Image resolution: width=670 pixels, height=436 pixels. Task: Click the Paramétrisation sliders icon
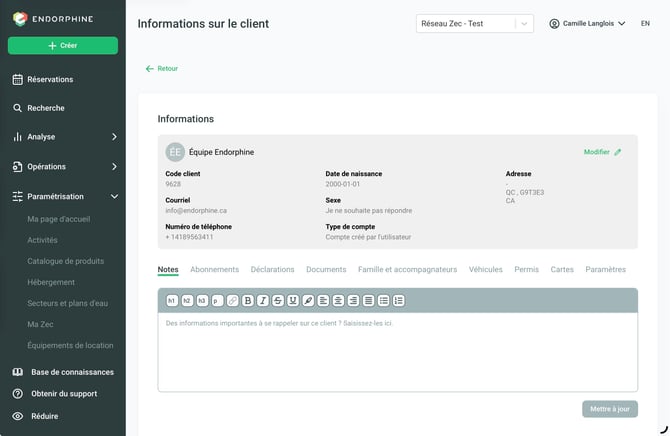[x=18, y=197]
